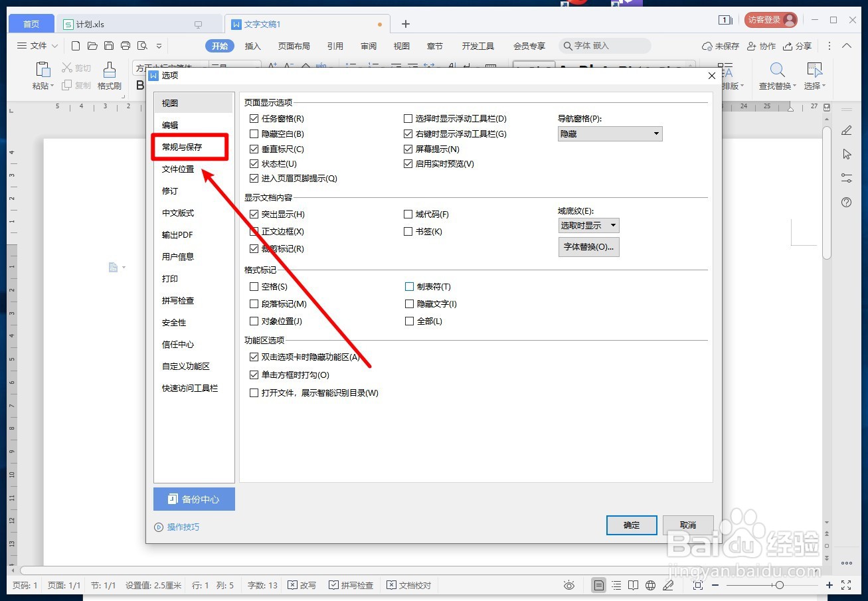Select the Format Painter icon

(x=108, y=74)
